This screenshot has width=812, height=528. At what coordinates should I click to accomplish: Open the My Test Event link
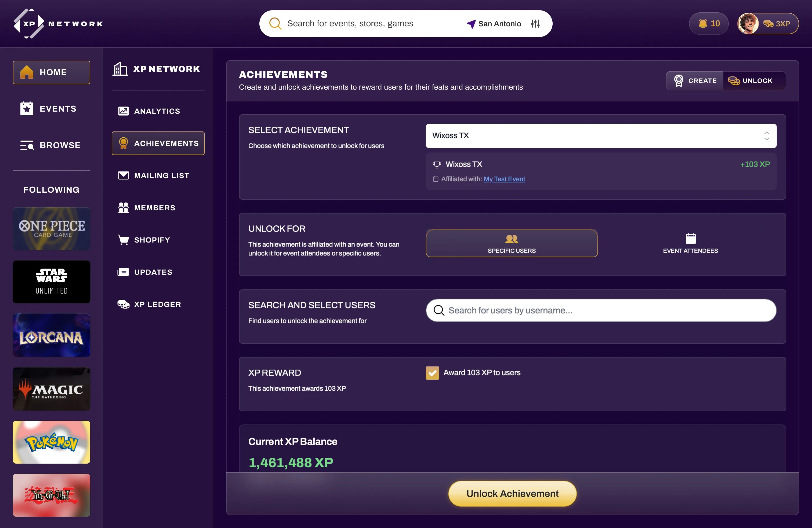[x=504, y=179]
